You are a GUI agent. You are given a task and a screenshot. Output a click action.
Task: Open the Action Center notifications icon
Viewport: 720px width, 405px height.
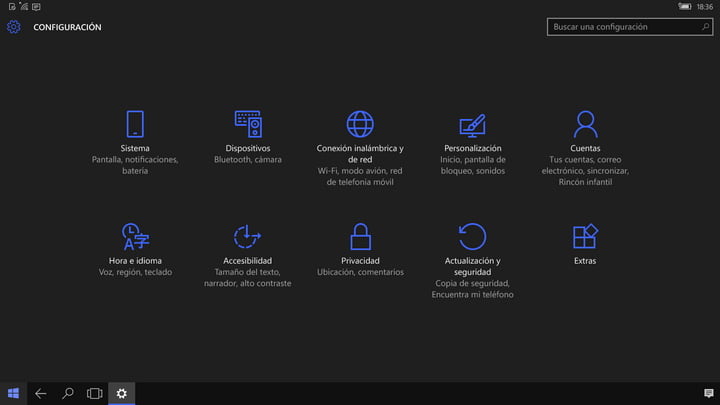708,393
